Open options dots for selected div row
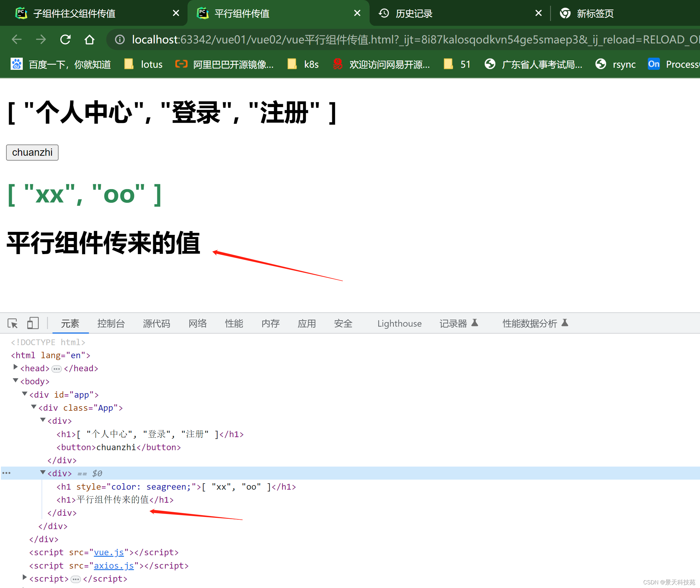The width and height of the screenshot is (700, 588). (6, 473)
